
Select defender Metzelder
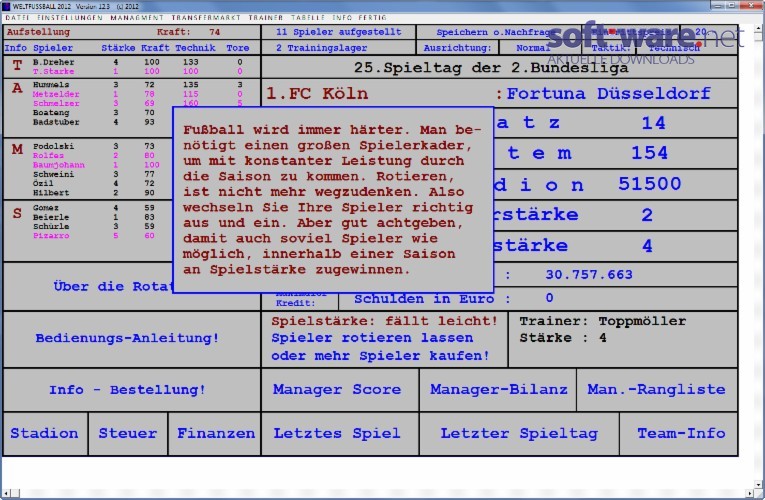coord(56,94)
